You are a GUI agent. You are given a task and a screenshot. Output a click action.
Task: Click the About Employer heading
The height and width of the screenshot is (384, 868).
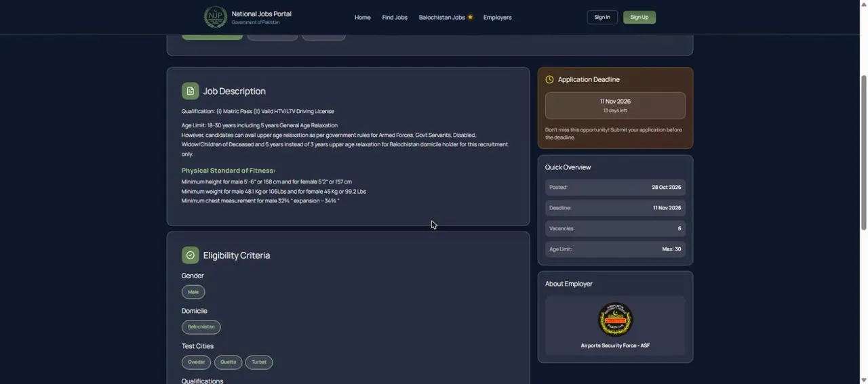point(568,284)
